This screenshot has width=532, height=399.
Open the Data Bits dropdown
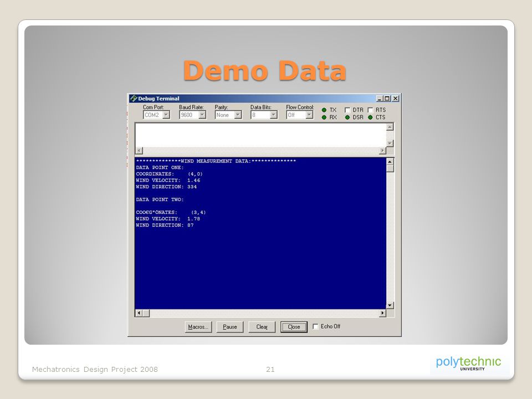273,115
